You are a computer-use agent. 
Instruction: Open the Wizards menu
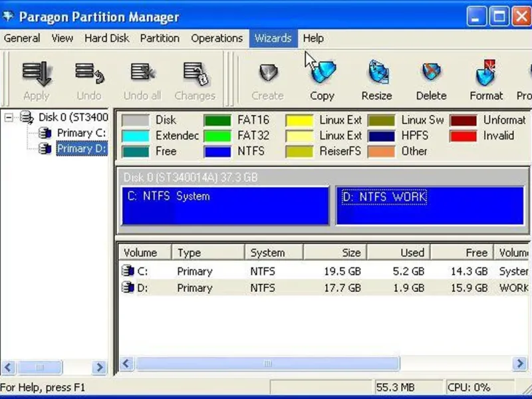pyautogui.click(x=273, y=39)
